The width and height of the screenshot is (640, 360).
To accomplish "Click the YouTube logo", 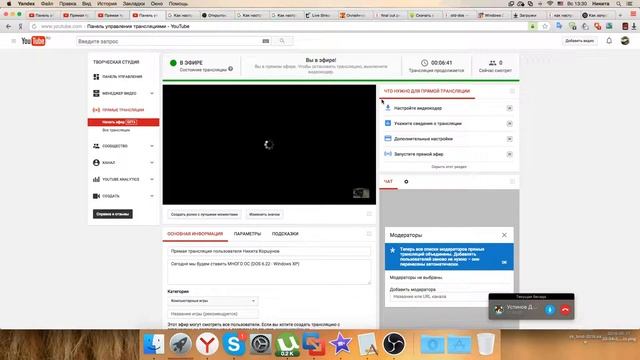I will click(34, 41).
